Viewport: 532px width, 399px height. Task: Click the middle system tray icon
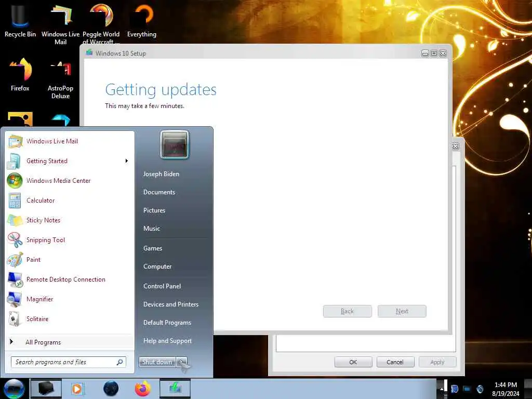click(x=467, y=389)
